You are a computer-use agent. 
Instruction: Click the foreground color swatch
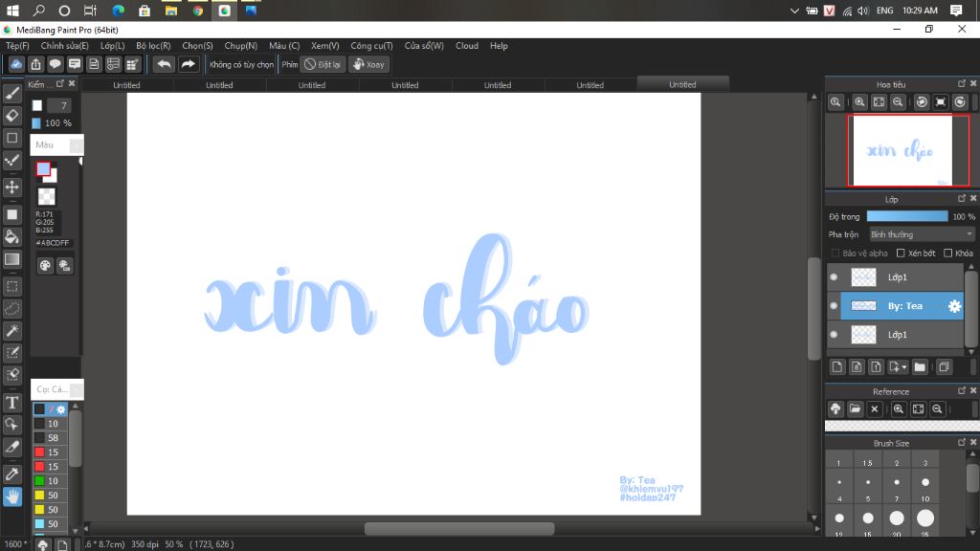coord(43,168)
